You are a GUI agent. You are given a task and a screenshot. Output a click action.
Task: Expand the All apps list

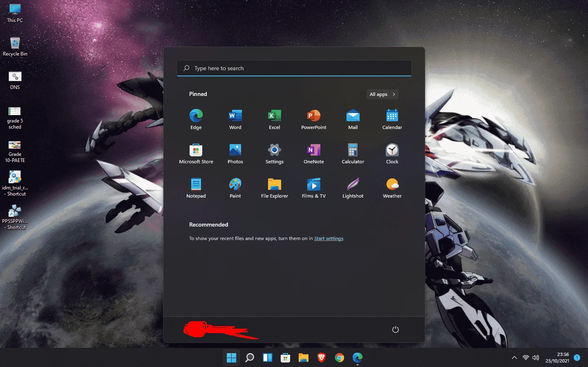(382, 94)
